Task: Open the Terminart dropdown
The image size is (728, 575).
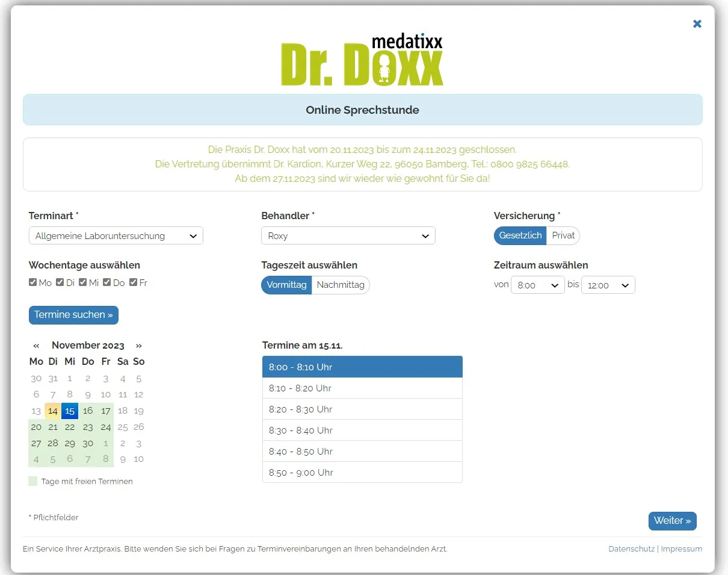Action: 116,235
